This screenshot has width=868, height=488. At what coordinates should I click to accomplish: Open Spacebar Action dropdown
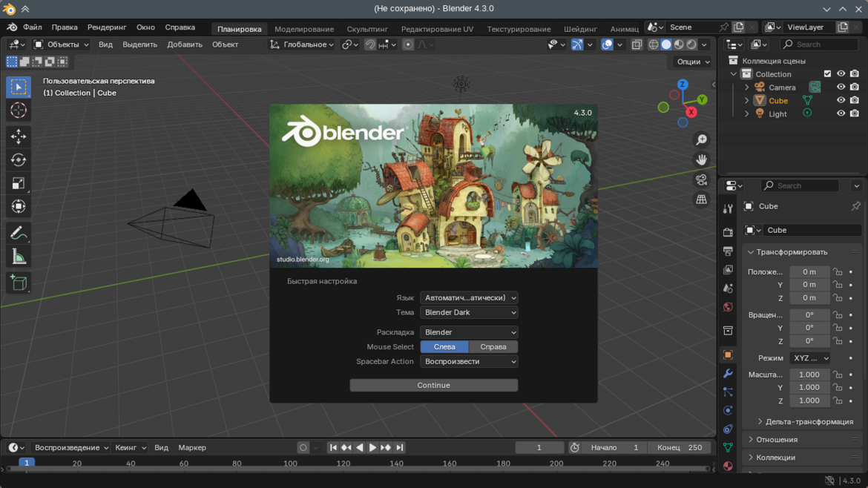tap(469, 361)
